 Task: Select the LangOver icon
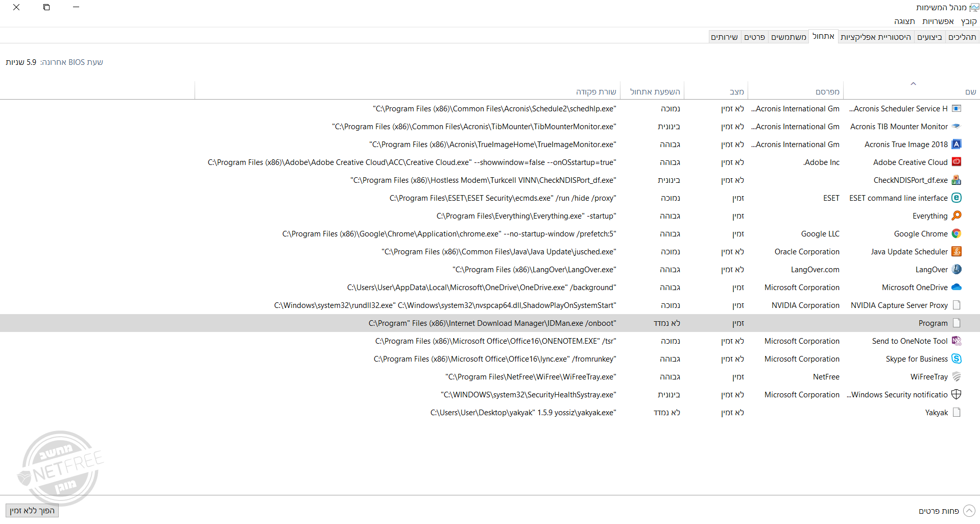pyautogui.click(x=957, y=270)
